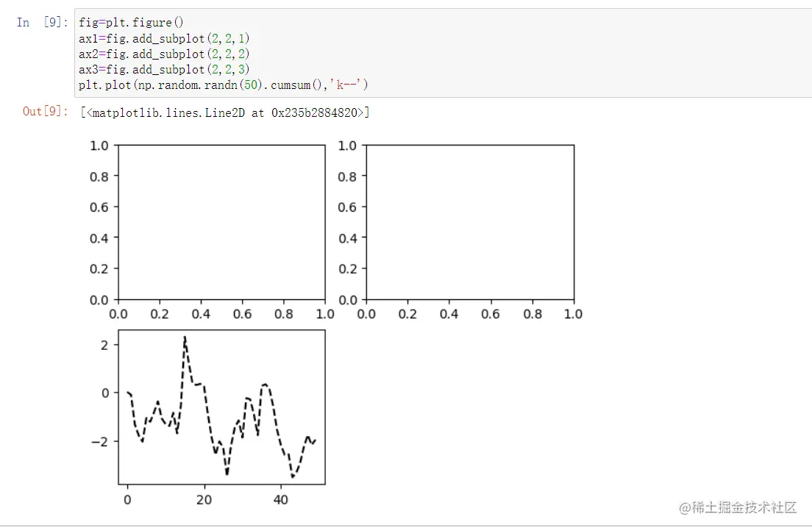Place cursor on fig=plt.figure() line

pos(131,23)
